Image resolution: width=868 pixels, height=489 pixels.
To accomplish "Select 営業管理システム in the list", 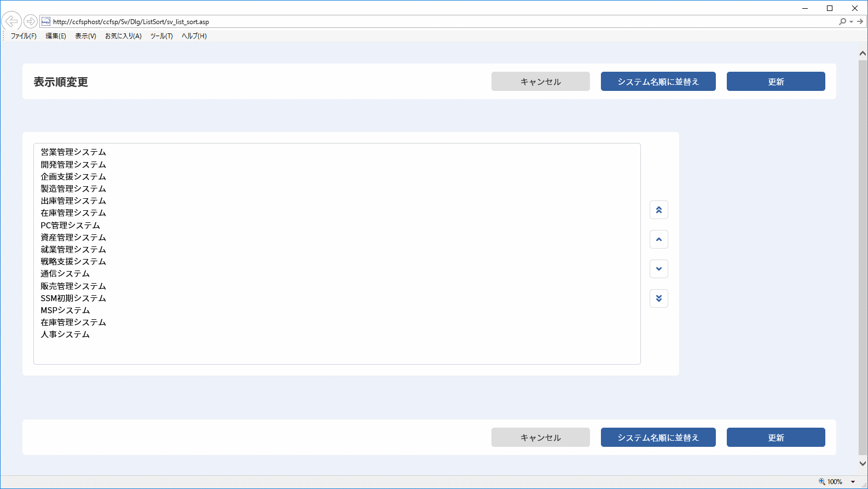I will click(x=73, y=152).
